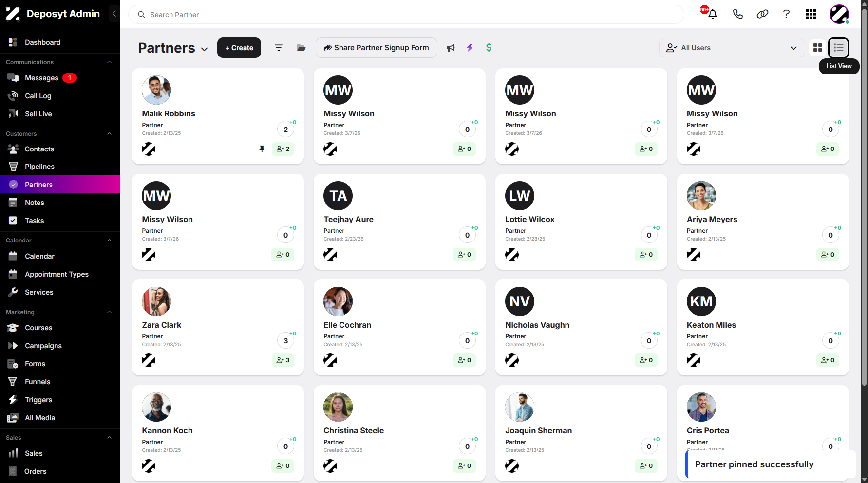This screenshot has width=868, height=483.
Task: Click the green dollar sign icon
Action: click(489, 48)
